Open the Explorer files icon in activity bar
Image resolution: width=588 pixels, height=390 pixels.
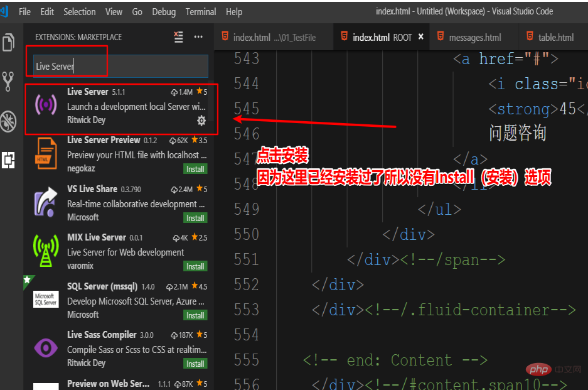(x=8, y=42)
